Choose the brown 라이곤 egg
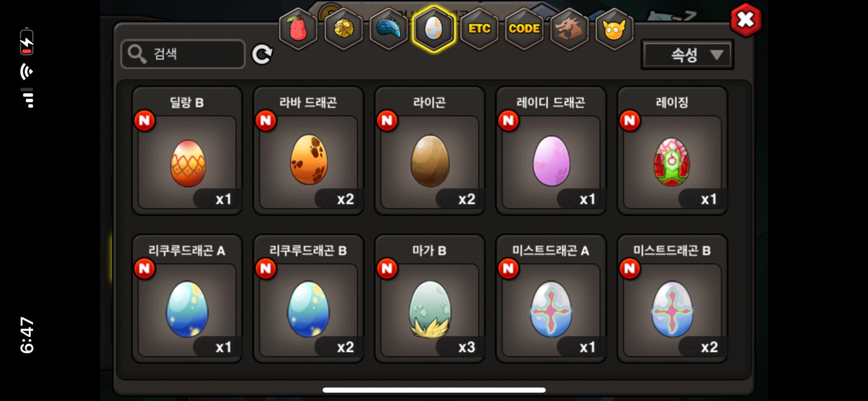Viewport: 868px width, 401px height. click(x=430, y=151)
